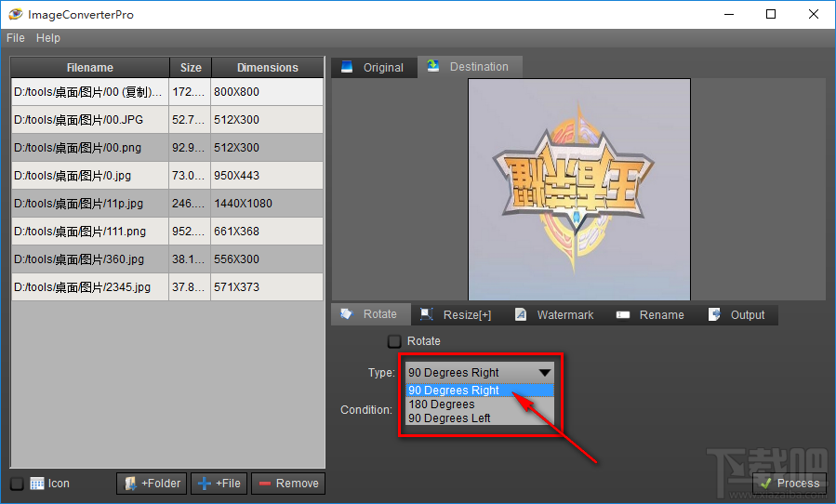The height and width of the screenshot is (504, 836).
Task: Click the 73.0 size cell
Action: click(190, 176)
